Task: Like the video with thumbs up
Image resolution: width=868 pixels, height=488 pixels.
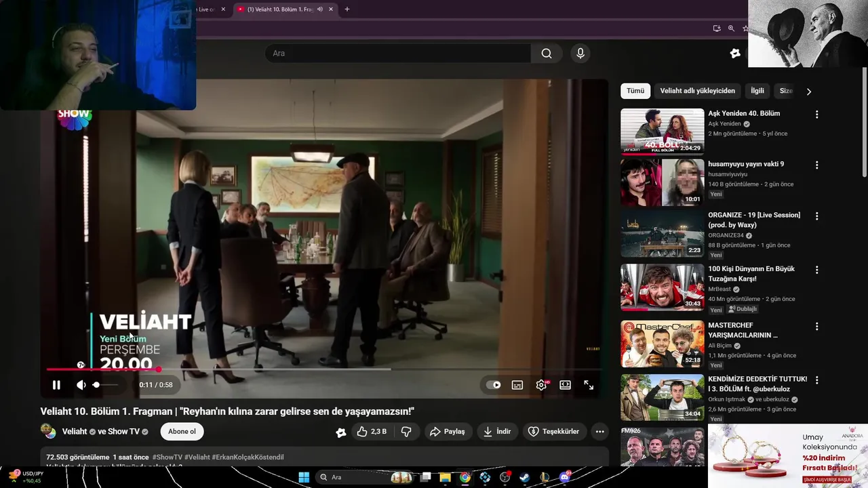Action: point(372,432)
